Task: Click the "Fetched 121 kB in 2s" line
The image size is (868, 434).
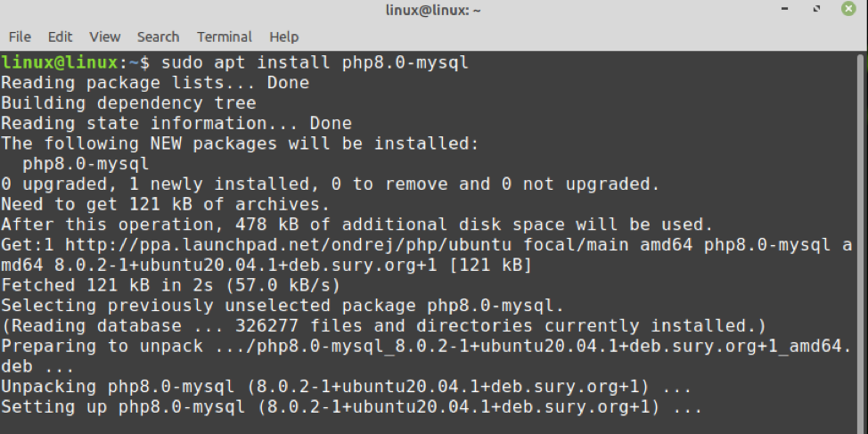Action: (x=171, y=285)
